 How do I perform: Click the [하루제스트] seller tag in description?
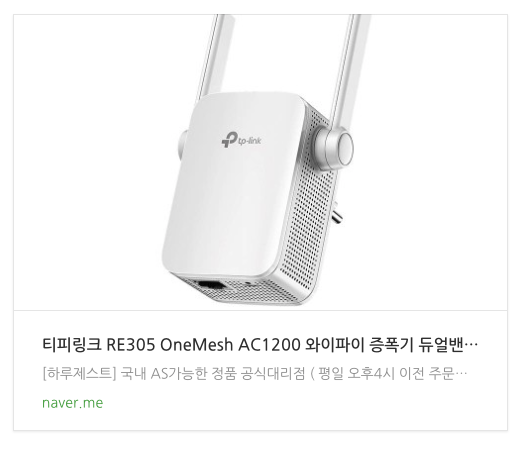[x=79, y=373]
